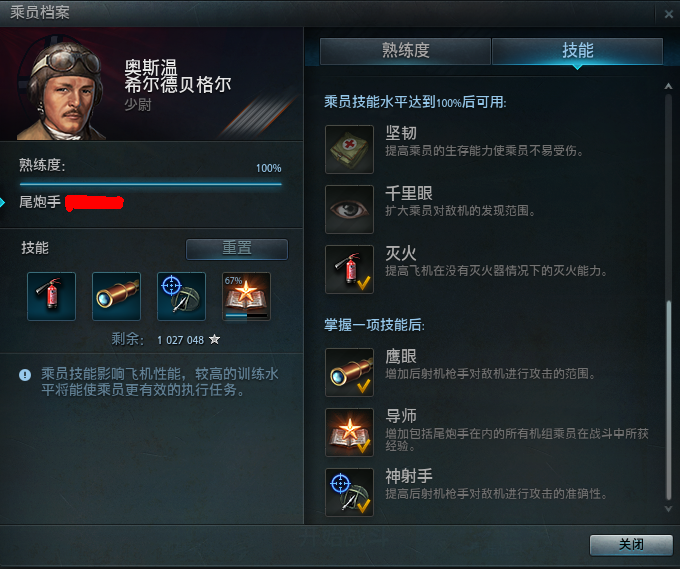Click the crosshair marksman skill slot on the left
The height and width of the screenshot is (569, 680).
(x=181, y=296)
